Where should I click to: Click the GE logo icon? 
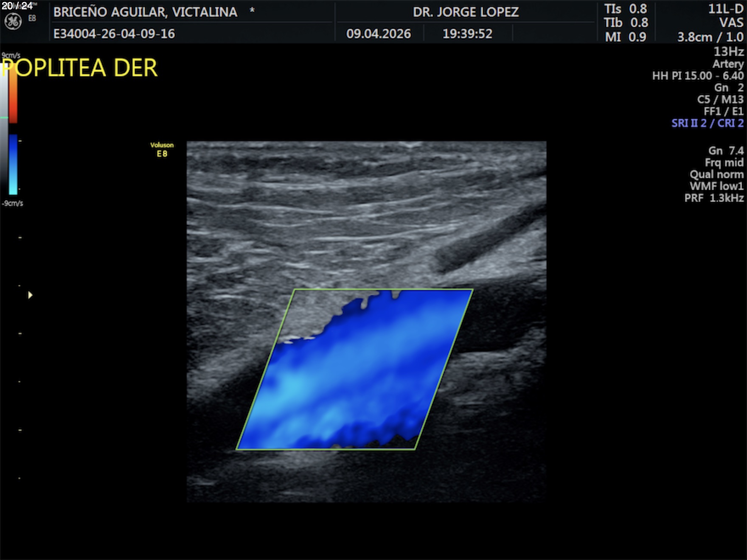tap(13, 22)
